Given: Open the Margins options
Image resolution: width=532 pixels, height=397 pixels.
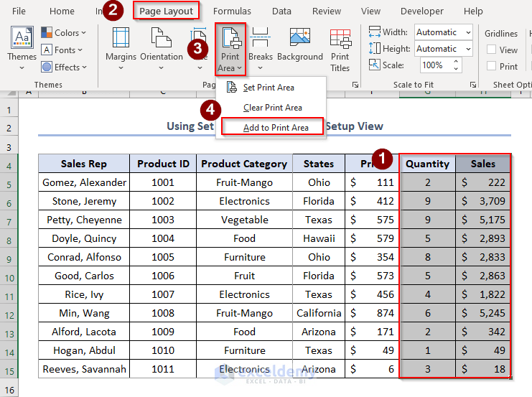Looking at the screenshot, I should [121, 49].
